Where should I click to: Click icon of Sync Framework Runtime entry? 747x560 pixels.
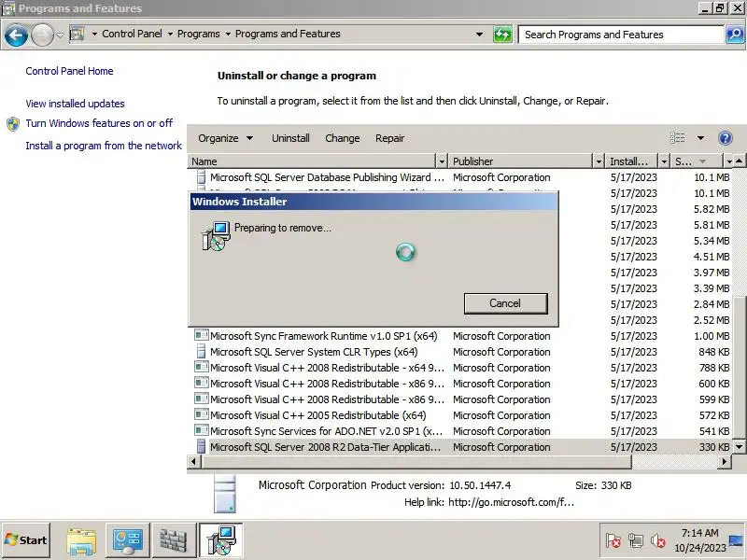pos(202,335)
